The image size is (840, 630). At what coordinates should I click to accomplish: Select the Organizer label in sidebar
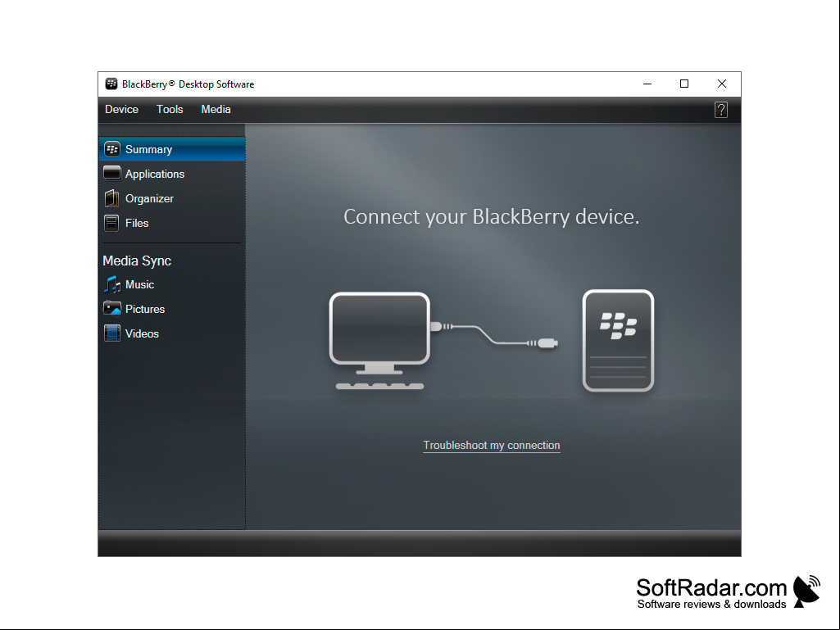(x=149, y=199)
